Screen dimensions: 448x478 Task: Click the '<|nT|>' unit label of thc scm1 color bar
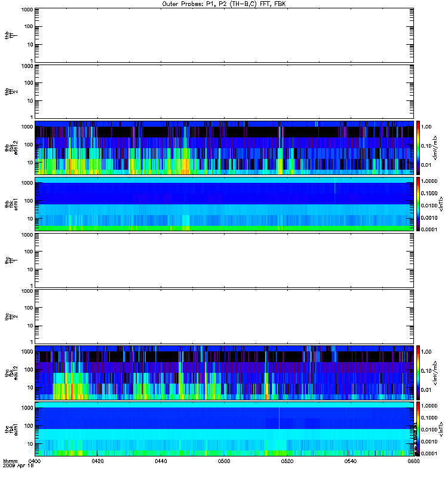pos(441,429)
